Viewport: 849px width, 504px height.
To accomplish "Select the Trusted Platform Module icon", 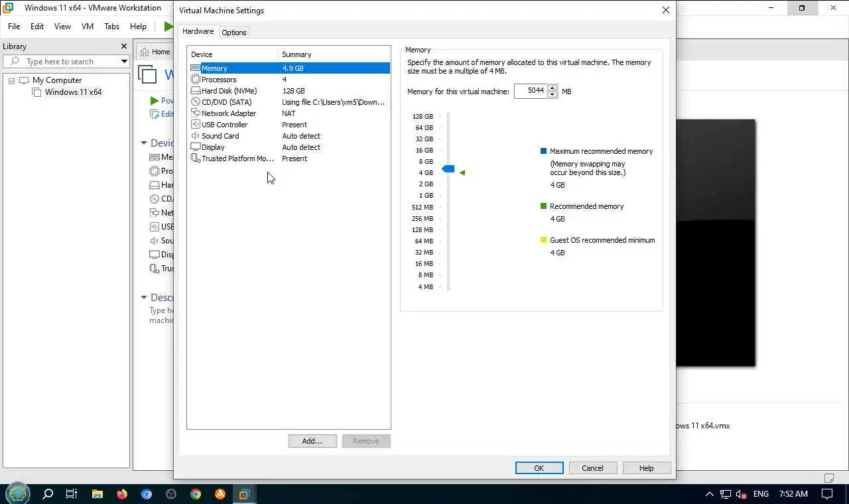I will coord(196,158).
